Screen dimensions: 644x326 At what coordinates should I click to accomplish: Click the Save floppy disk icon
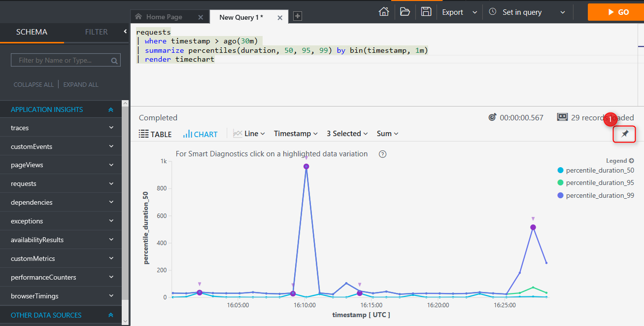(426, 12)
